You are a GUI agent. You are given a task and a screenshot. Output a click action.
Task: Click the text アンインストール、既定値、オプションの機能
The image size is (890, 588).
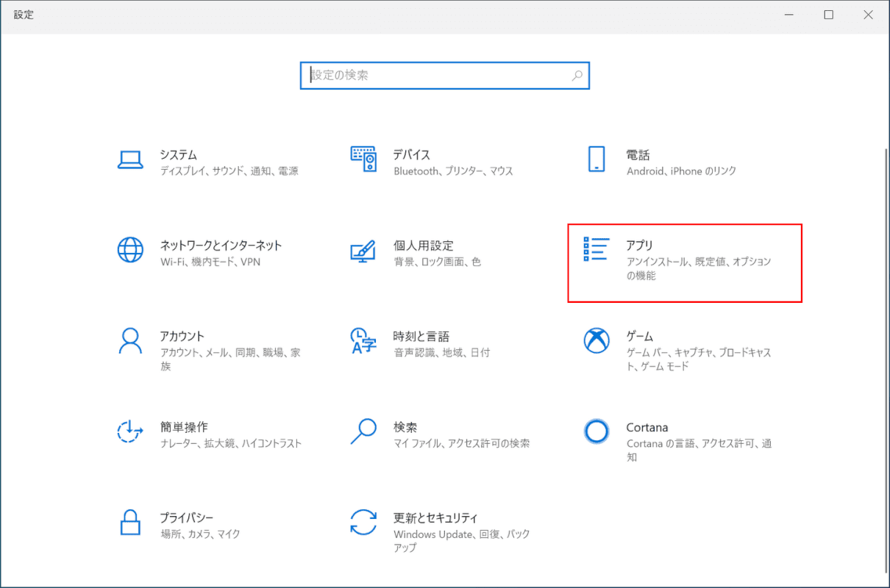point(699,269)
